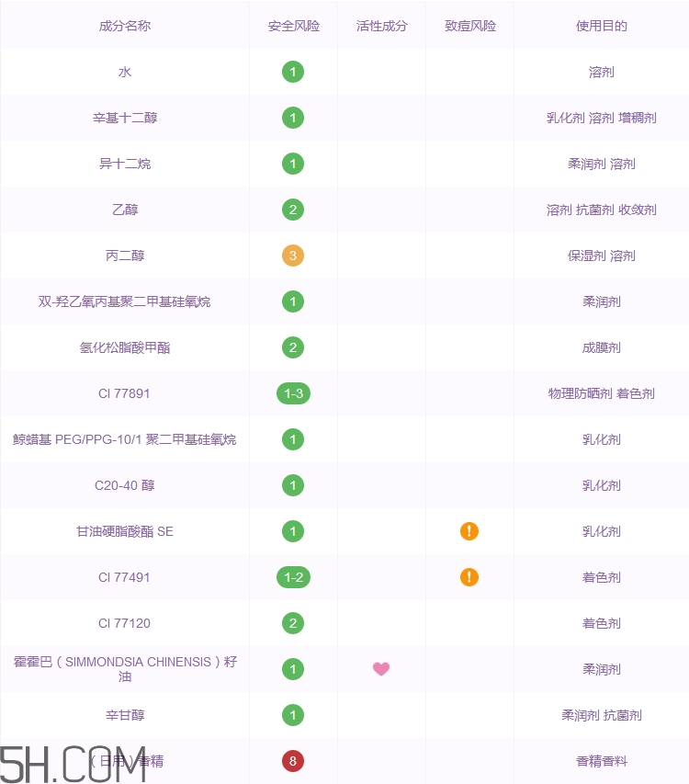Viewport: 689px width, 784px height.
Task: Click the pink heart active ingredient icon
Action: click(381, 669)
